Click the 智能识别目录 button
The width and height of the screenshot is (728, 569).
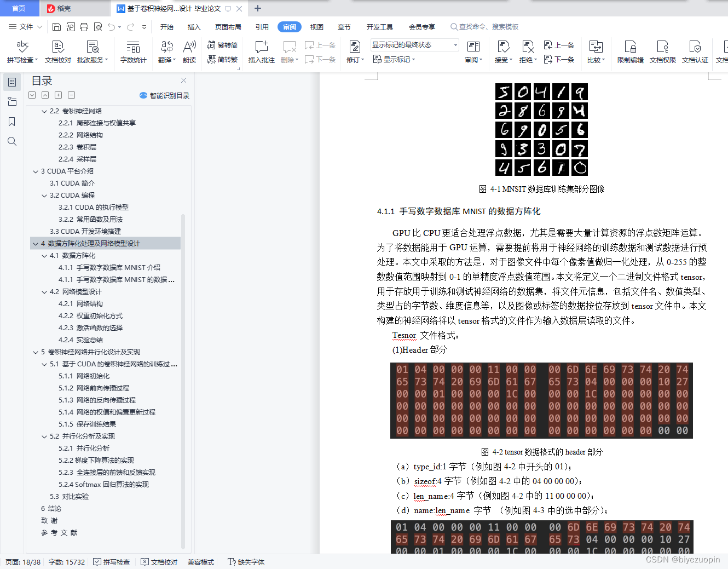[165, 95]
